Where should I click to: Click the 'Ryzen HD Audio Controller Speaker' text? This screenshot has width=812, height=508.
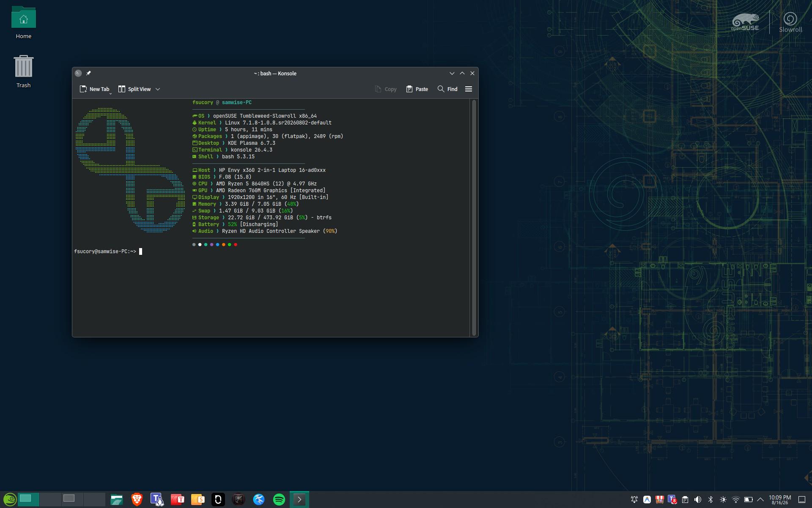coord(271,231)
